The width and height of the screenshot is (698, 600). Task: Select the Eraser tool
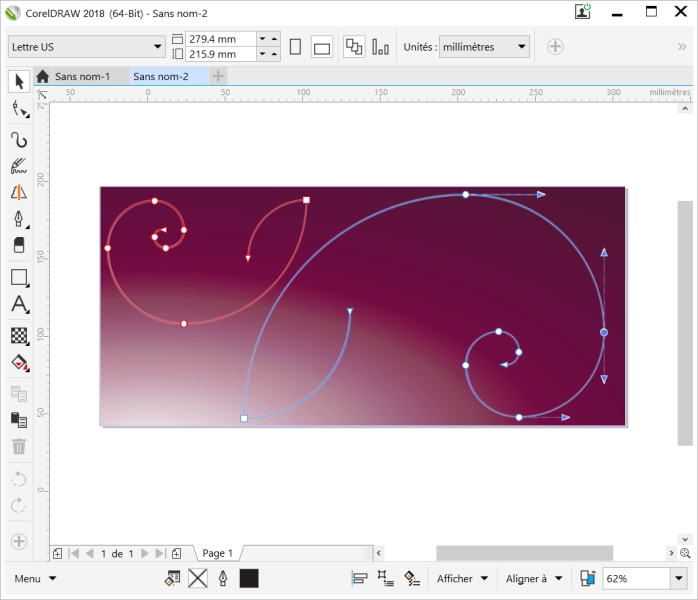coord(19,245)
